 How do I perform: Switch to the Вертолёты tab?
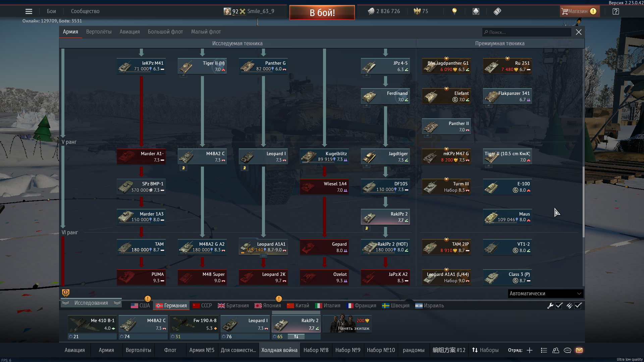[99, 32]
